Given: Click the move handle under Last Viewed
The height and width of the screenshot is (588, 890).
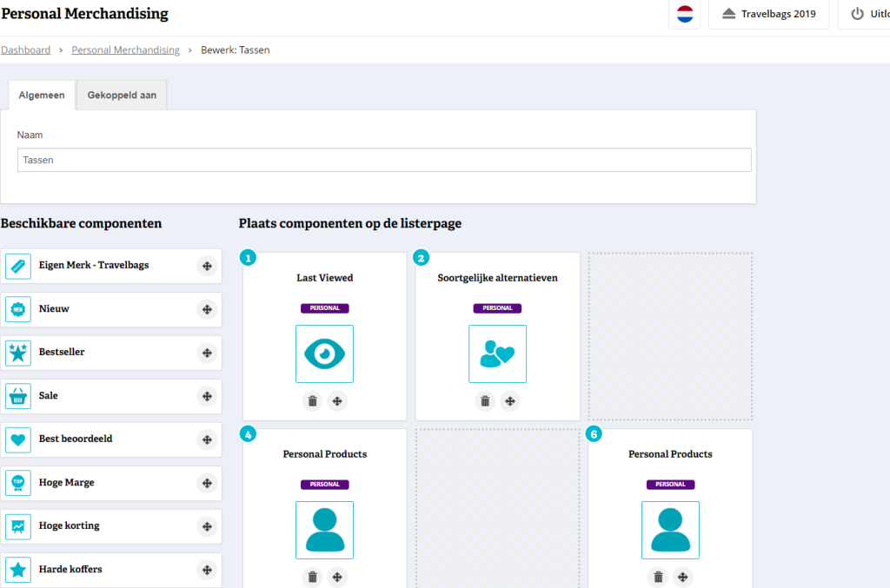Looking at the screenshot, I should [x=338, y=400].
